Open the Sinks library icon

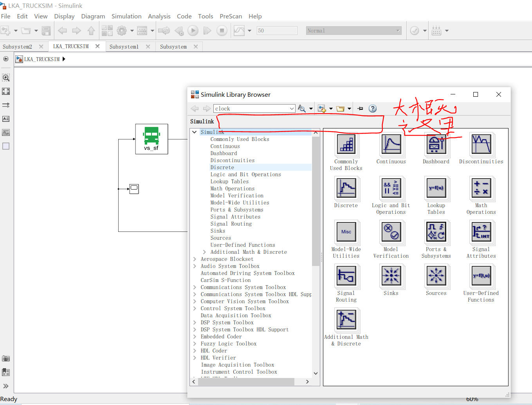coord(391,277)
